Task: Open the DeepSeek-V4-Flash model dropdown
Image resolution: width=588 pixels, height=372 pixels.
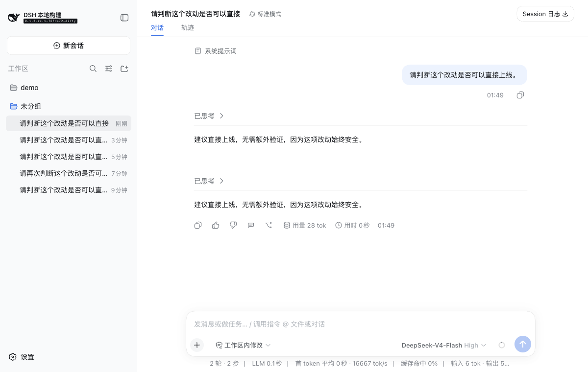Action: (444, 345)
